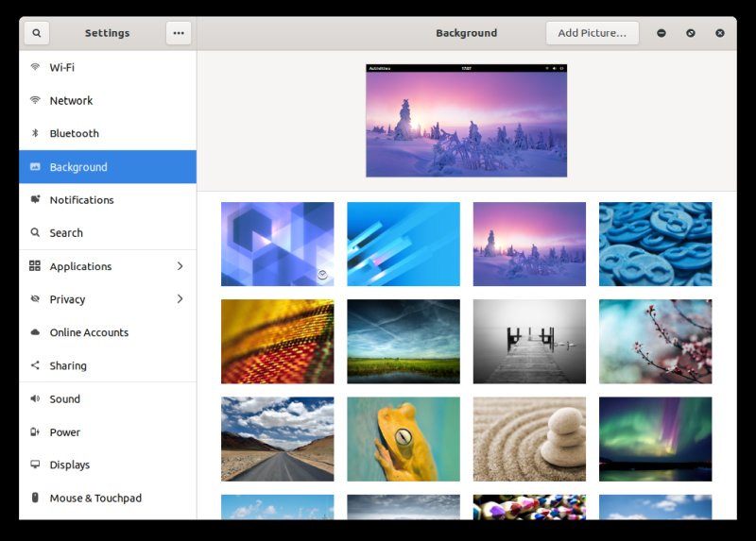Expand the Privacy submenu chevron
This screenshot has width=756, height=541.
(180, 299)
